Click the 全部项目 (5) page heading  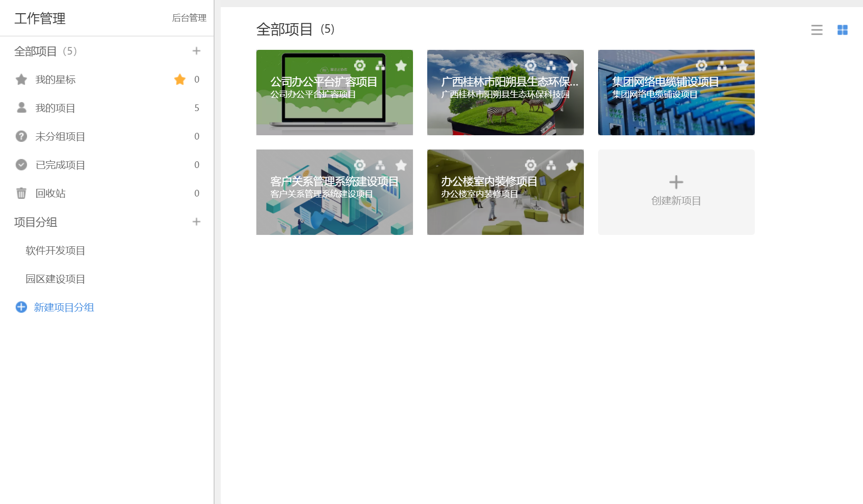[x=295, y=29]
